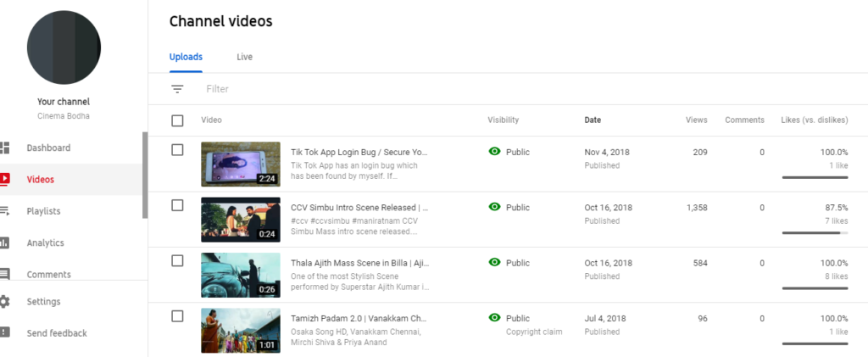Click the Dashboard icon in sidebar
The width and height of the screenshot is (868, 357).
click(x=5, y=148)
